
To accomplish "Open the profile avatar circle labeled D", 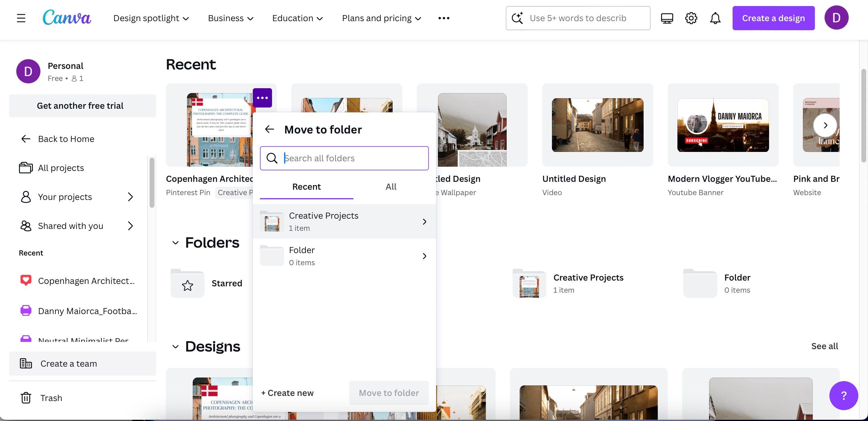I will [836, 18].
